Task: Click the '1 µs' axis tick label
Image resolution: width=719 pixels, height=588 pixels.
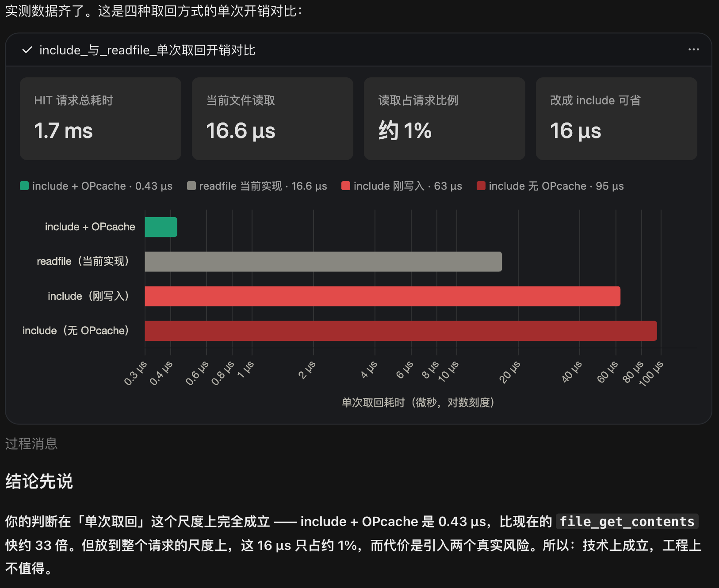Action: point(246,369)
